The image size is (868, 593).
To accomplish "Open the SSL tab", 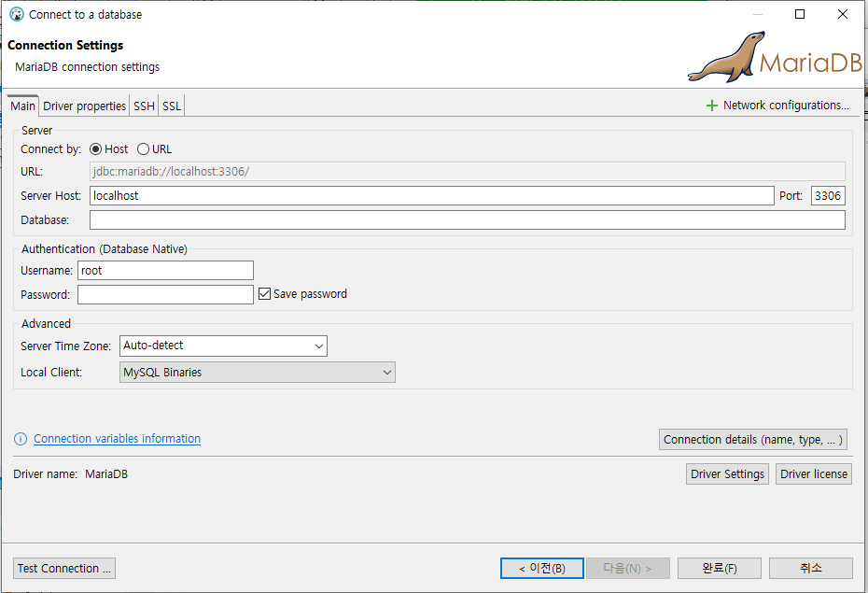I will pyautogui.click(x=172, y=106).
